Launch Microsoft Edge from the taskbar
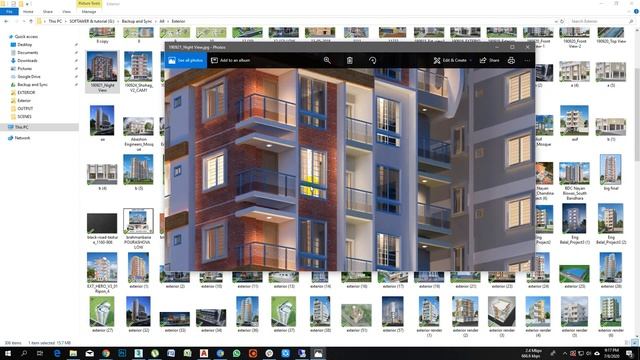 tap(57, 353)
